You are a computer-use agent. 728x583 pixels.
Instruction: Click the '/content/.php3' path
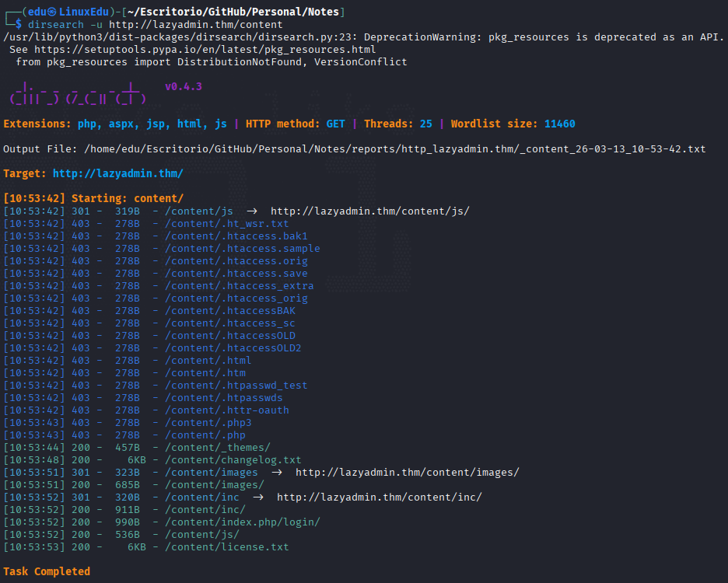[x=208, y=423]
